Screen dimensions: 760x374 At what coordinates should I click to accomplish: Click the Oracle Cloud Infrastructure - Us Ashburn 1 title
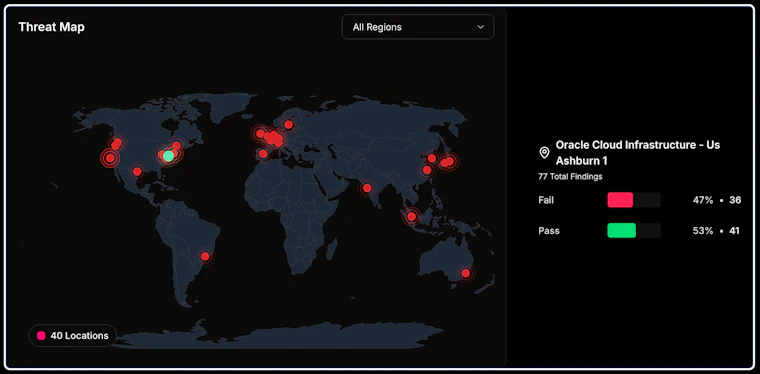tap(638, 153)
